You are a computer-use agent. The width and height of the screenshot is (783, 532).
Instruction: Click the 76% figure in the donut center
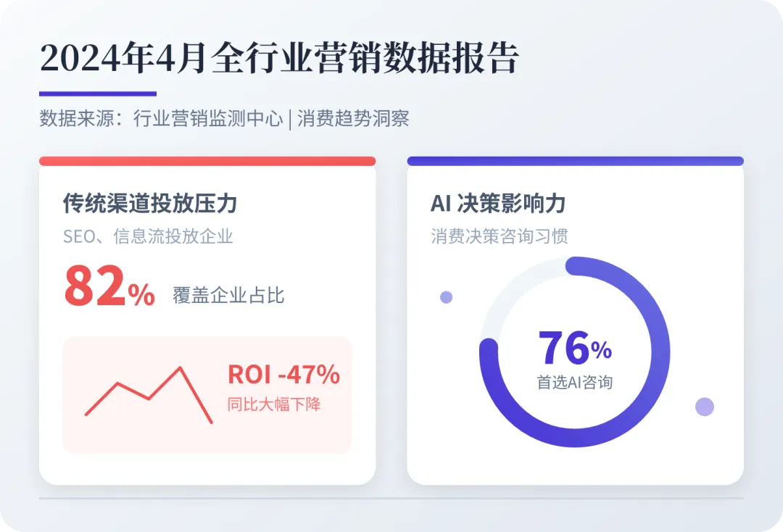pos(575,349)
